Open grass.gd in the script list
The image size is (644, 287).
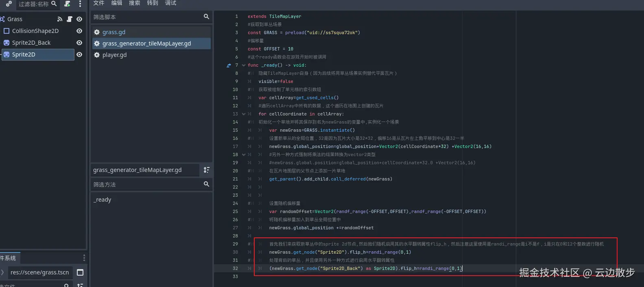pos(151,32)
